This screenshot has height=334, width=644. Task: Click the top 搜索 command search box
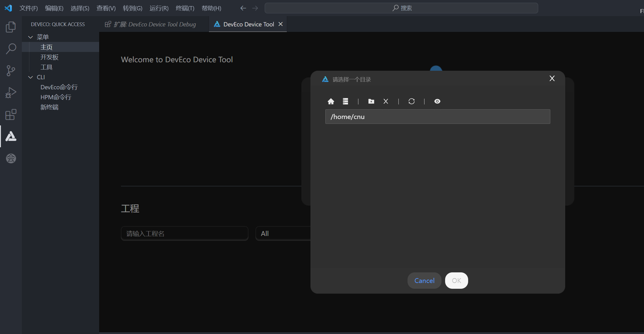[401, 8]
